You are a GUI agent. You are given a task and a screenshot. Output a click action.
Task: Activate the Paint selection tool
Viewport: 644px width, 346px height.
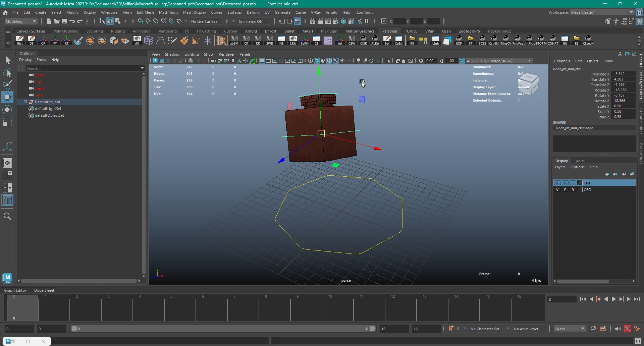coord(7,84)
